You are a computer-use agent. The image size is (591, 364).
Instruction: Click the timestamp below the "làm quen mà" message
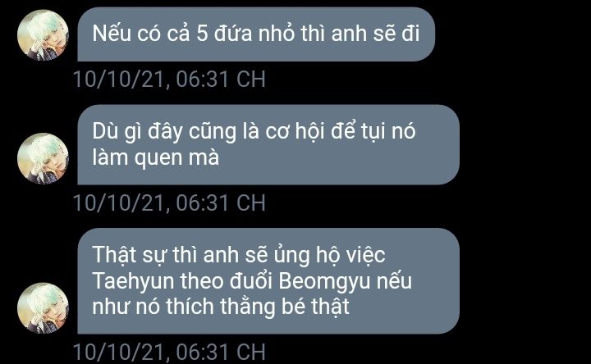tap(169, 202)
